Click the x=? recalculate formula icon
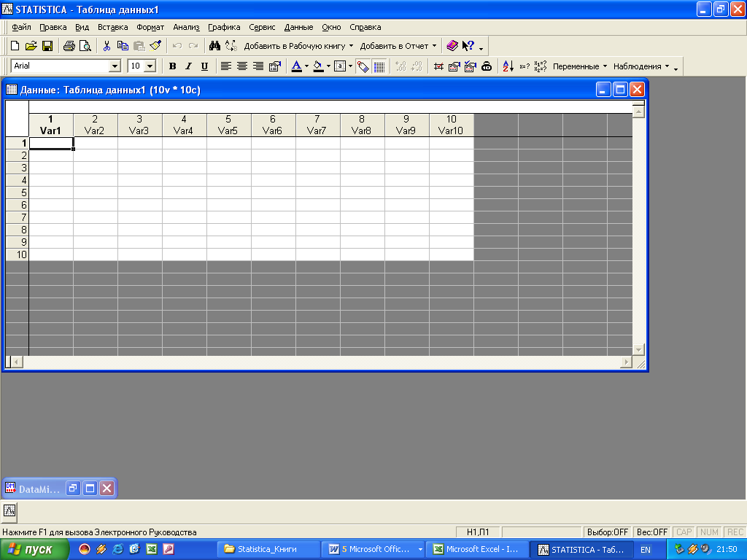The width and height of the screenshot is (747, 560). pos(524,66)
